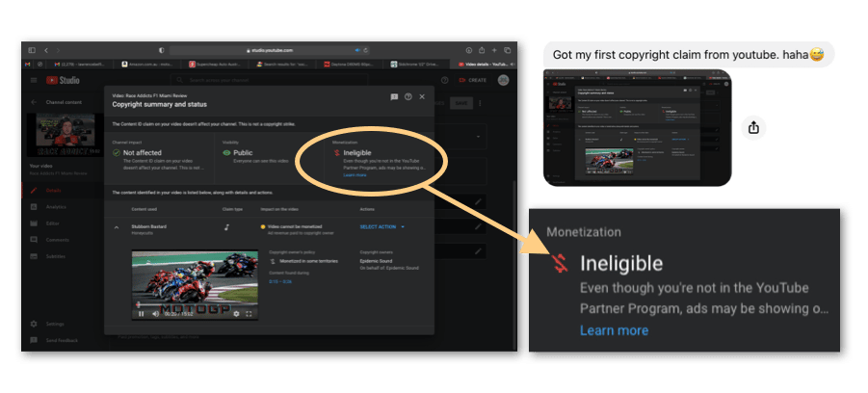The height and width of the screenshot is (393, 868).
Task: Click the CREATE button
Action: [472, 80]
